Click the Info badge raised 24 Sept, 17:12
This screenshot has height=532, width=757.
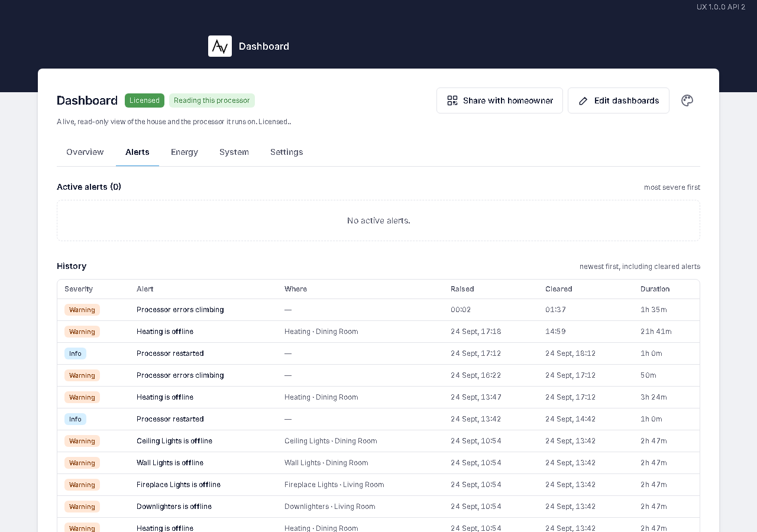[x=75, y=353]
